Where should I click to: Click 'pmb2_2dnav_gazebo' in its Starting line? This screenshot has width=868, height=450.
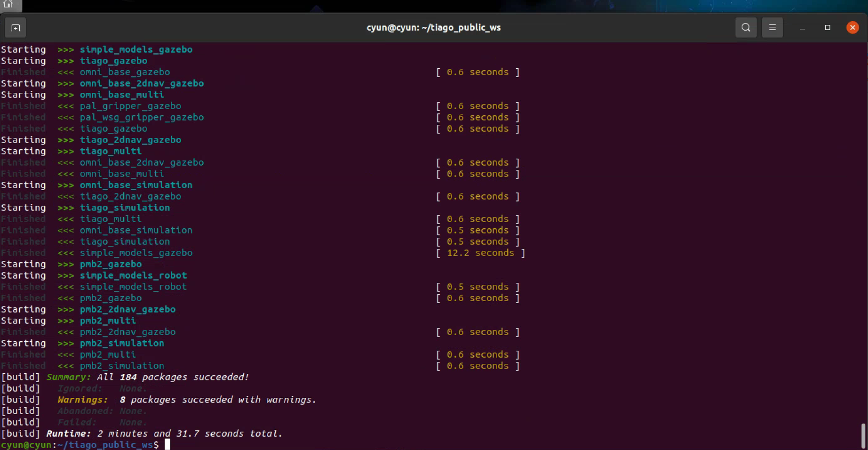click(127, 309)
